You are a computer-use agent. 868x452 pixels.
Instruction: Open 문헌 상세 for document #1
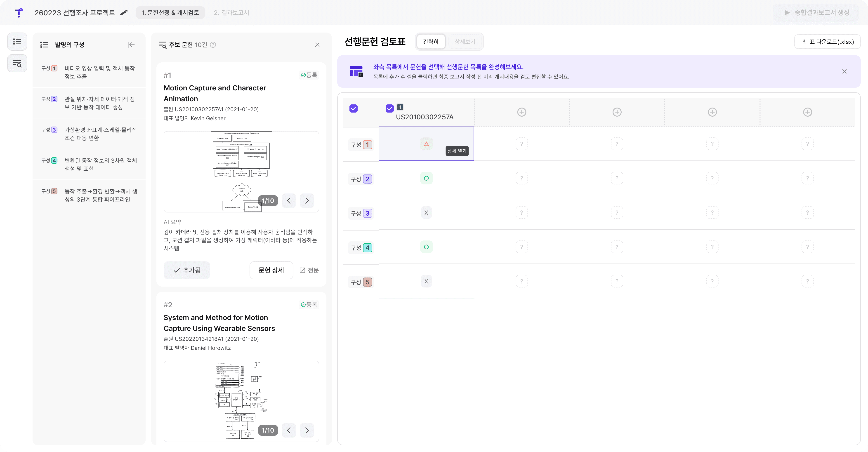pyautogui.click(x=271, y=270)
